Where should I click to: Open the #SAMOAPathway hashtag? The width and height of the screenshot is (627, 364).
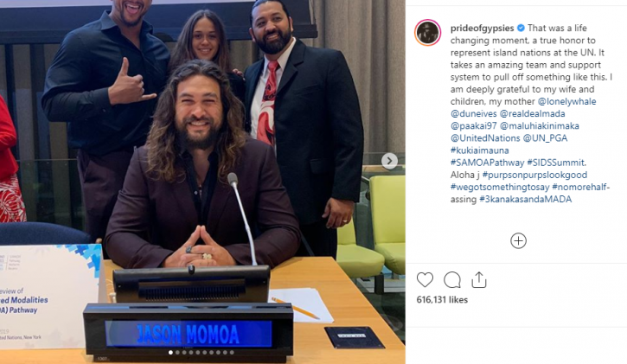tap(487, 163)
